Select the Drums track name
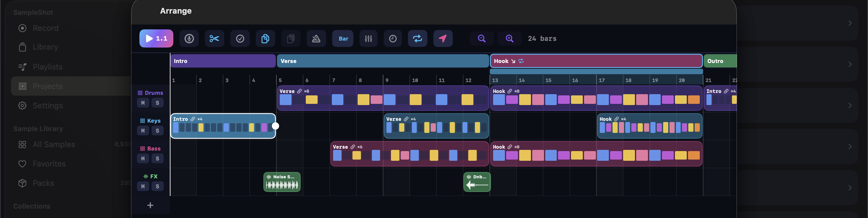 (154, 93)
